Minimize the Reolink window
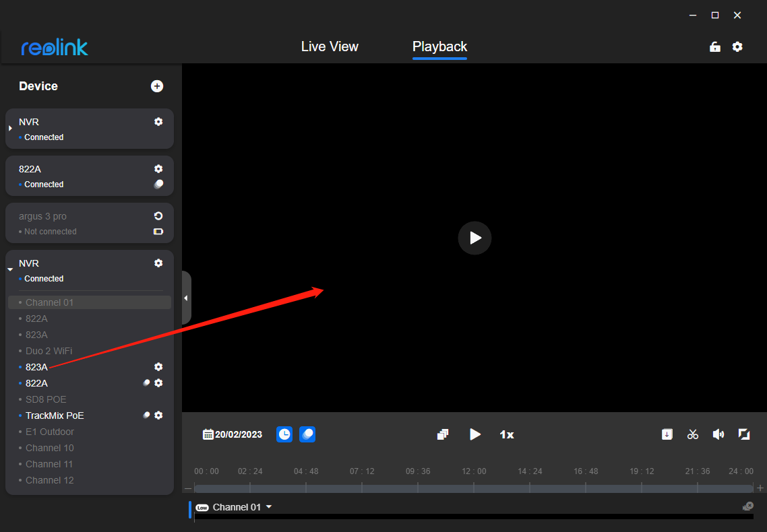Screen dimensions: 767x532 tap(693, 15)
